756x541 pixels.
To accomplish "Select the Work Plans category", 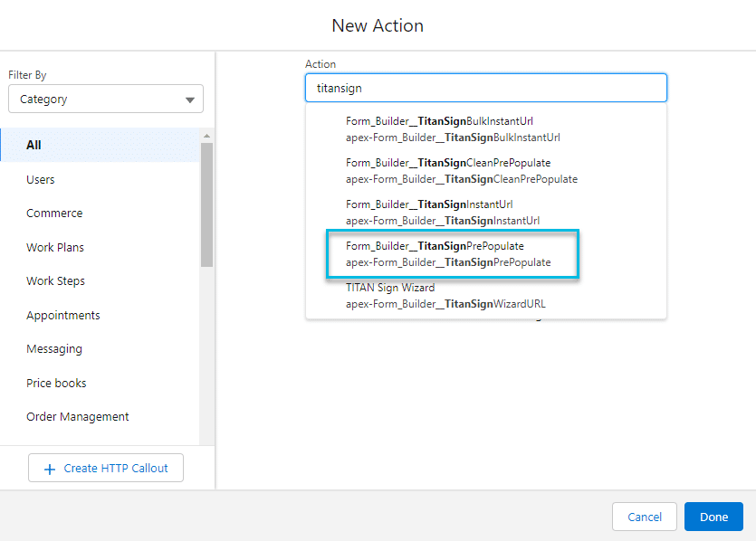I will coord(55,247).
